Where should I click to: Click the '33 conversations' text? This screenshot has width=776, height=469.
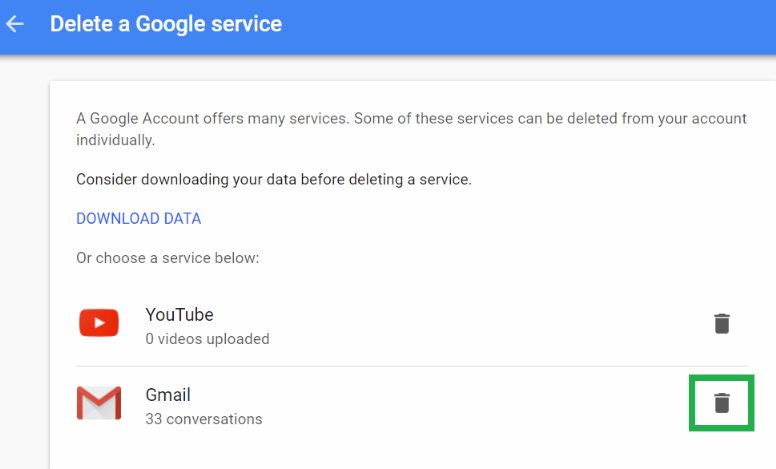[204, 419]
